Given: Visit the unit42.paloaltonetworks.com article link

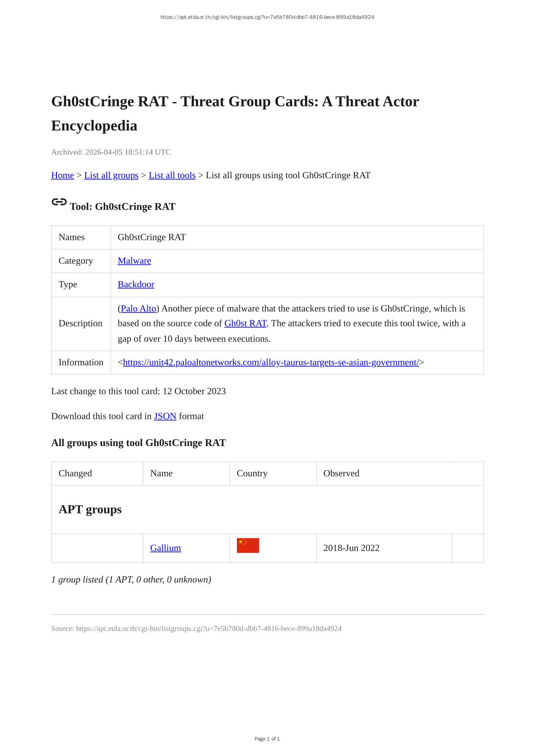Looking at the screenshot, I should [271, 363].
